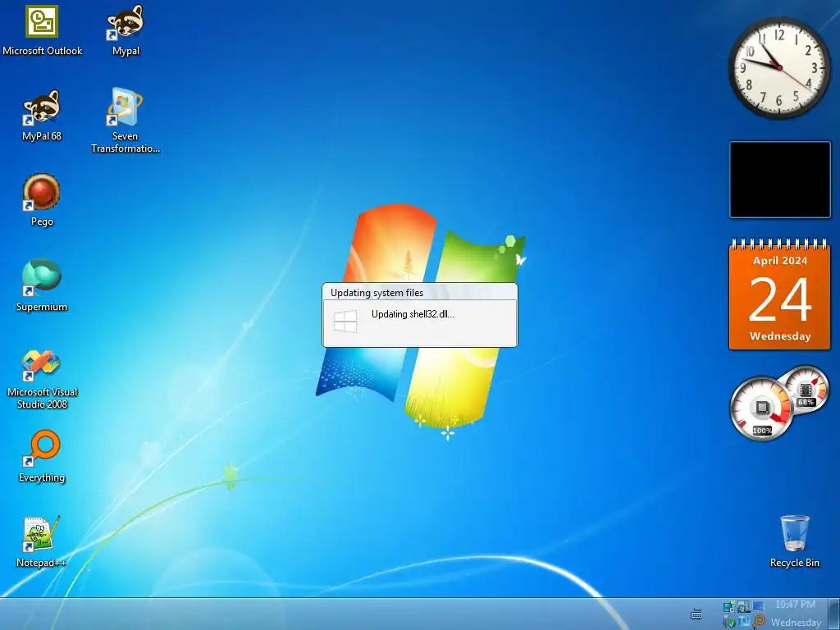Click the analog clock gadget

click(x=779, y=67)
